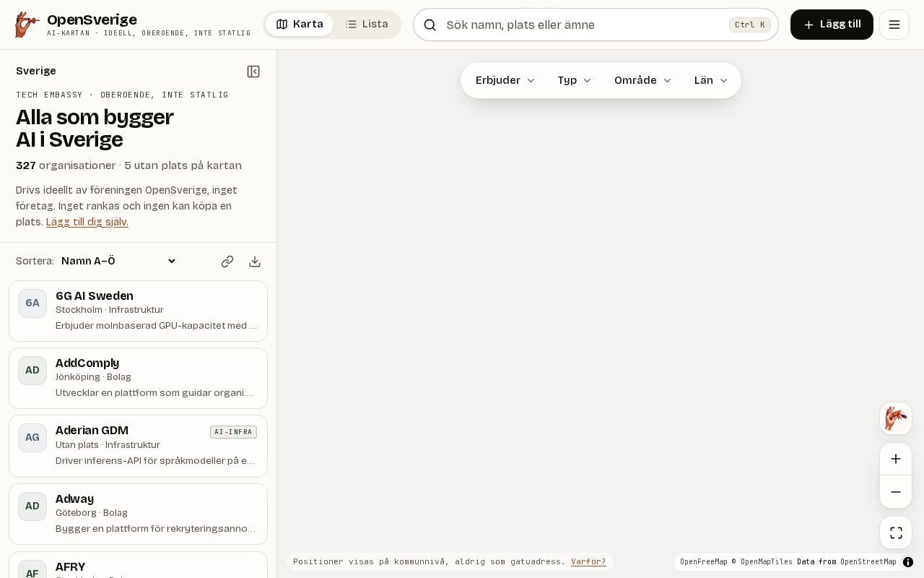Click the 'Ctrl K' shortcut badge
Image resolution: width=924 pixels, height=578 pixels.
click(x=750, y=25)
